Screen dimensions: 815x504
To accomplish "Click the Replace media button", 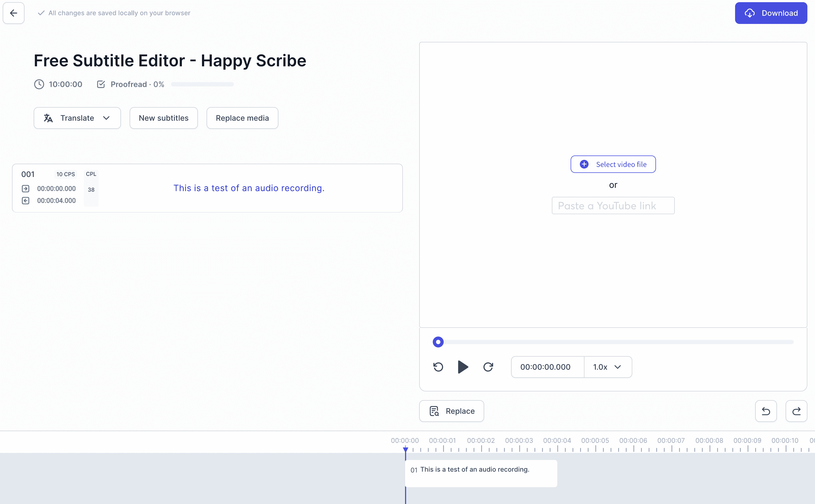I will (x=242, y=118).
